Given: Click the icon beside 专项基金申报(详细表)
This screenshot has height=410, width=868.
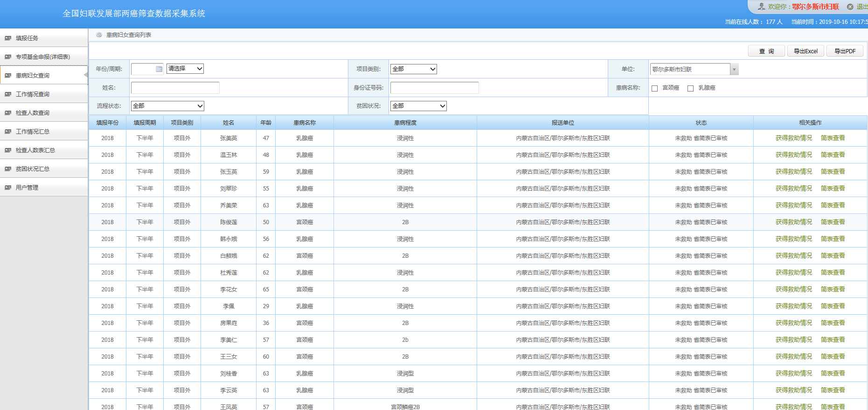Looking at the screenshot, I should click(x=8, y=57).
